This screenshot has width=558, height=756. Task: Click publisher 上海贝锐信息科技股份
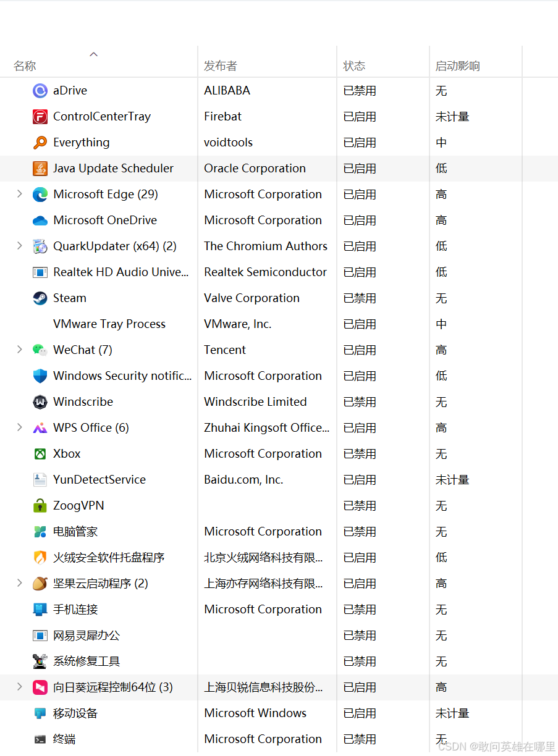[263, 687]
